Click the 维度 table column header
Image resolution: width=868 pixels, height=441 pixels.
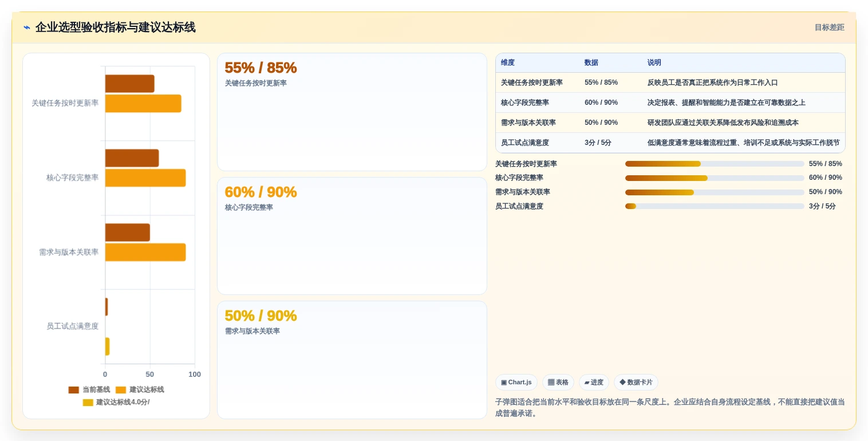pos(508,63)
